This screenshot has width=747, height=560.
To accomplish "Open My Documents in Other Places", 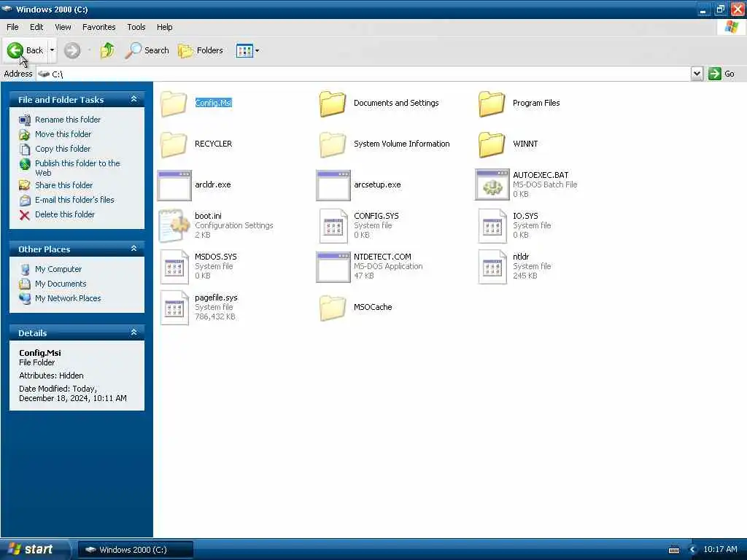I will [x=61, y=284].
